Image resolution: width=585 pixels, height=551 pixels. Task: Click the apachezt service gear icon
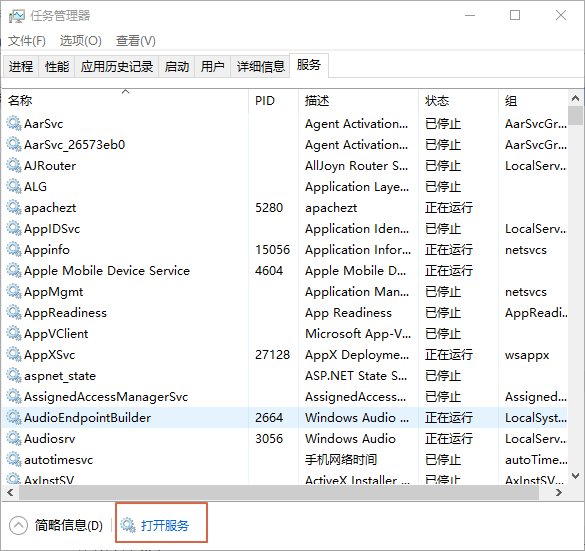(14, 207)
